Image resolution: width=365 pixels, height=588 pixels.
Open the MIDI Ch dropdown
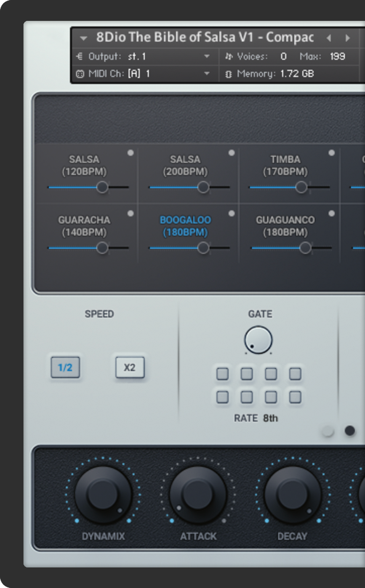(206, 74)
